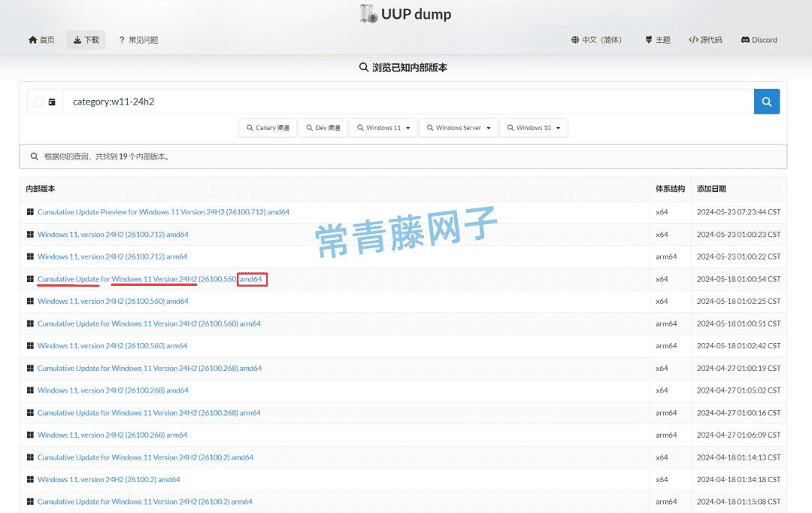Expand the Windows Server filter dropdown
Image resolution: width=812 pixels, height=513 pixels.
click(x=459, y=127)
